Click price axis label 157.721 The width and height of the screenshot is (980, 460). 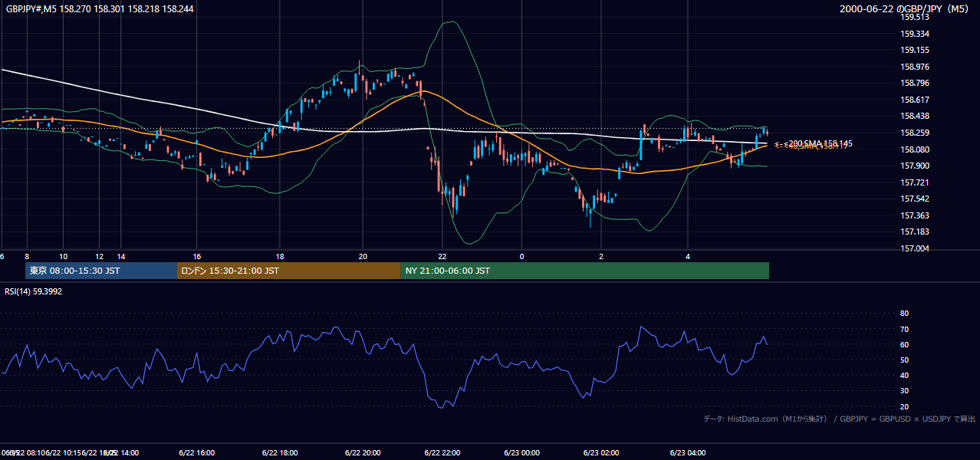click(915, 182)
